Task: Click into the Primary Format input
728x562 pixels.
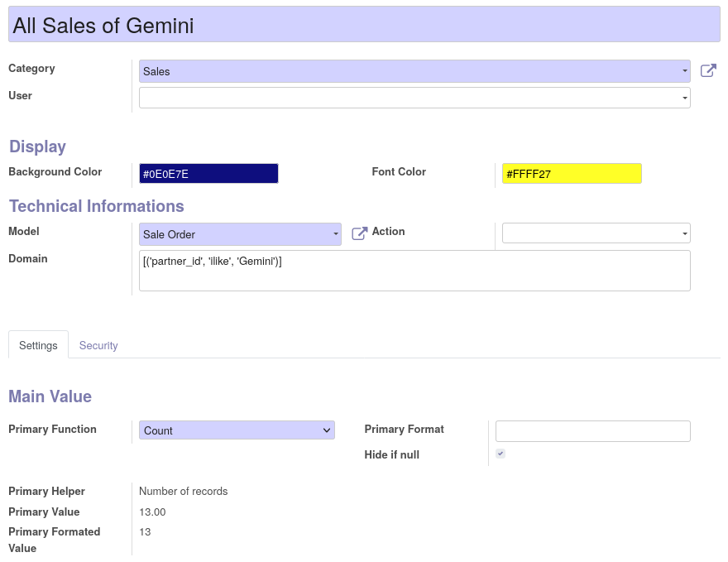Action: click(592, 431)
